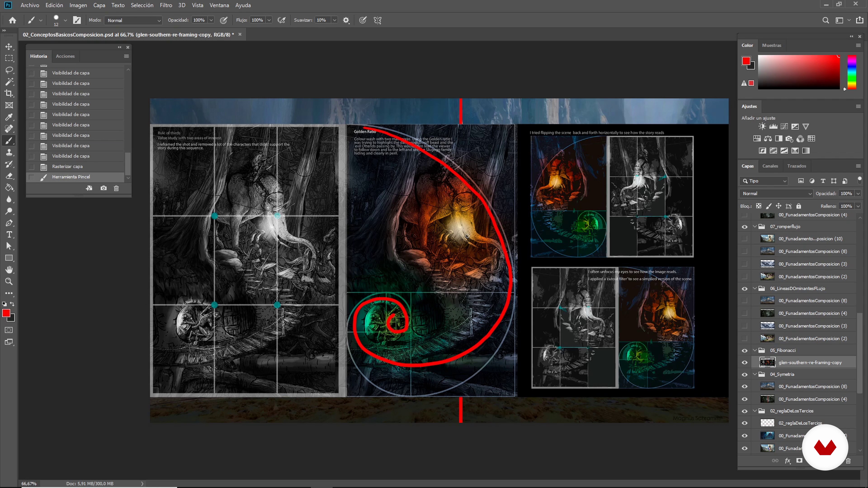Create new document from current state
Screen dimensions: 868x488
(x=89, y=188)
